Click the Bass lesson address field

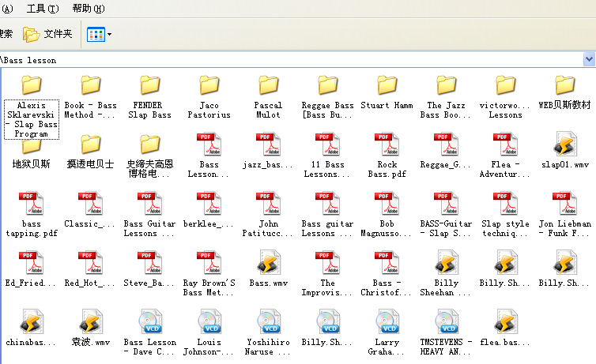coord(291,60)
